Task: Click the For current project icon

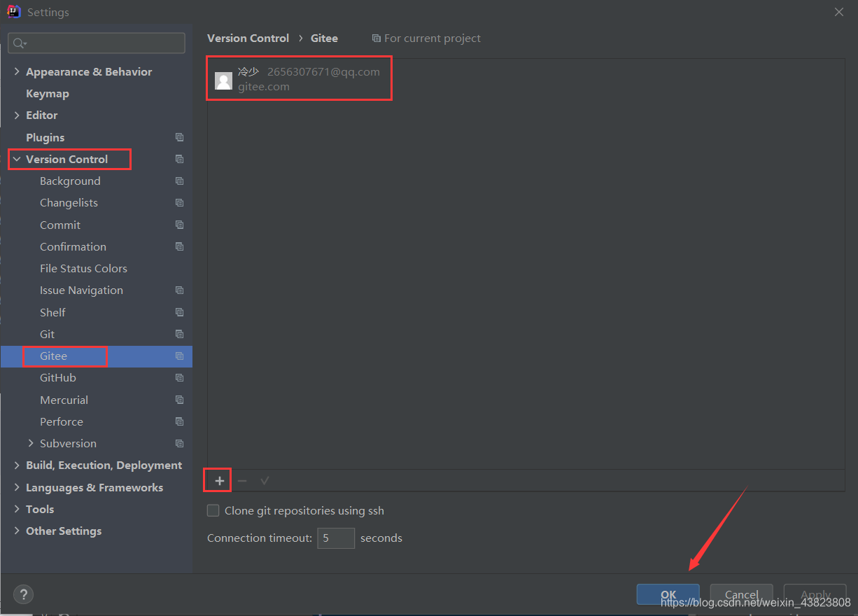Action: [x=377, y=38]
